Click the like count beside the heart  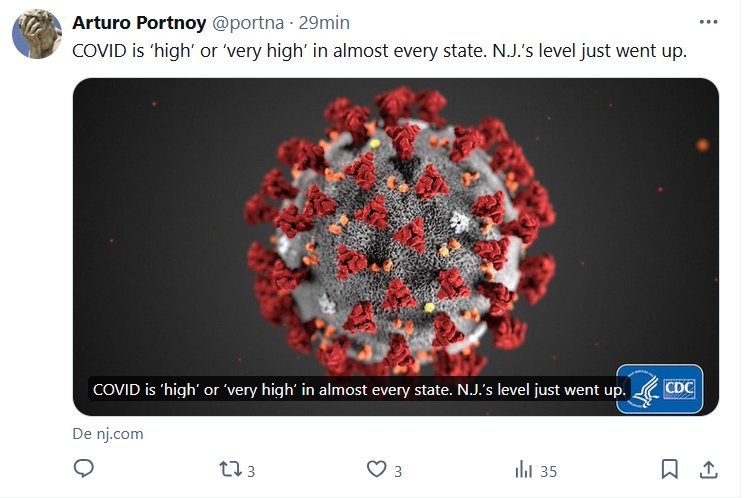398,471
